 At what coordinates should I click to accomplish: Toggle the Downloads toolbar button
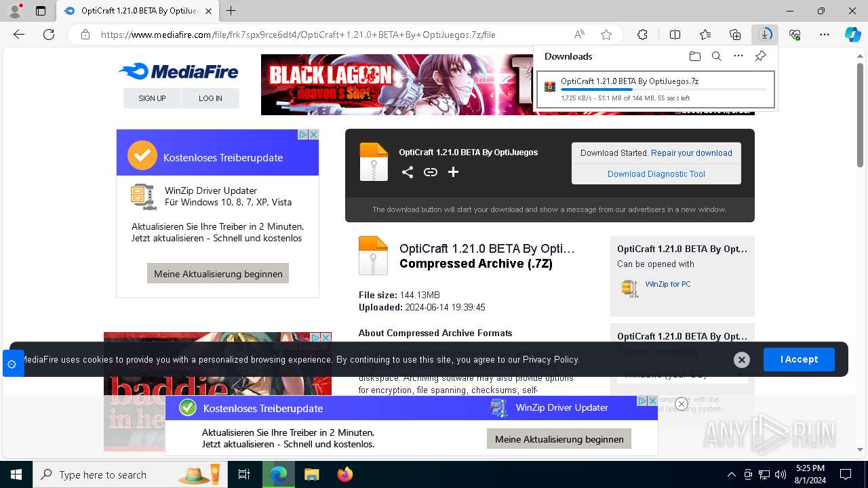coord(765,35)
